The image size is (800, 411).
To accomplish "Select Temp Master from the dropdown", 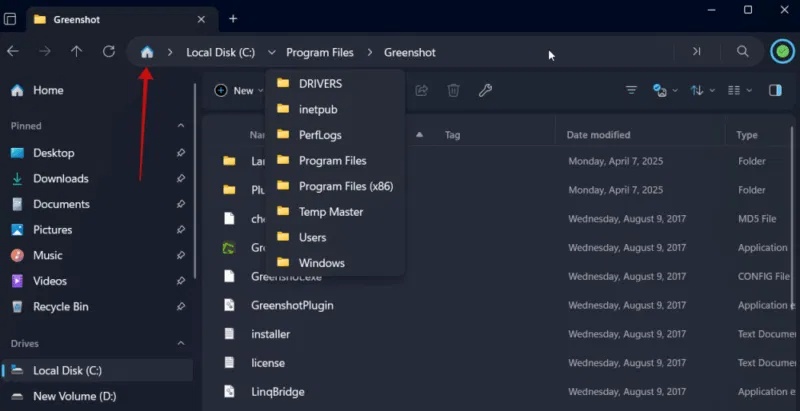I will pos(335,212).
